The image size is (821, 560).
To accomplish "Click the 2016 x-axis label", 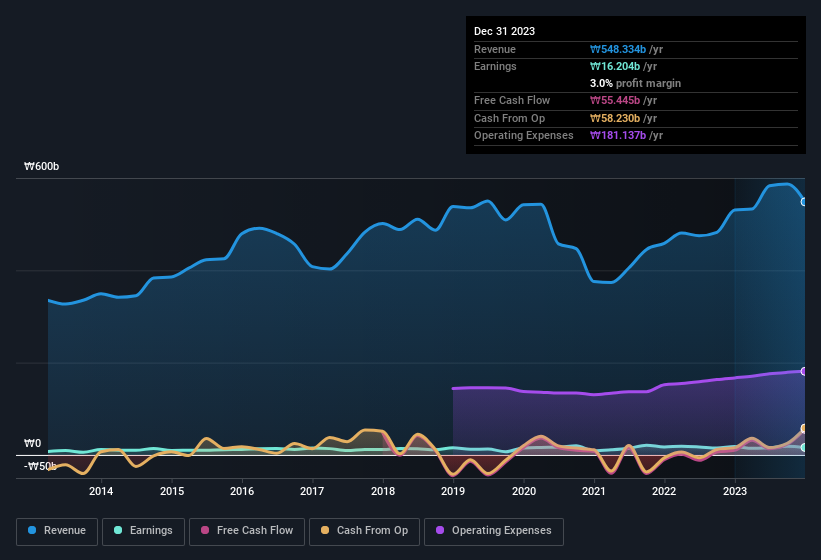I will coord(242,491).
